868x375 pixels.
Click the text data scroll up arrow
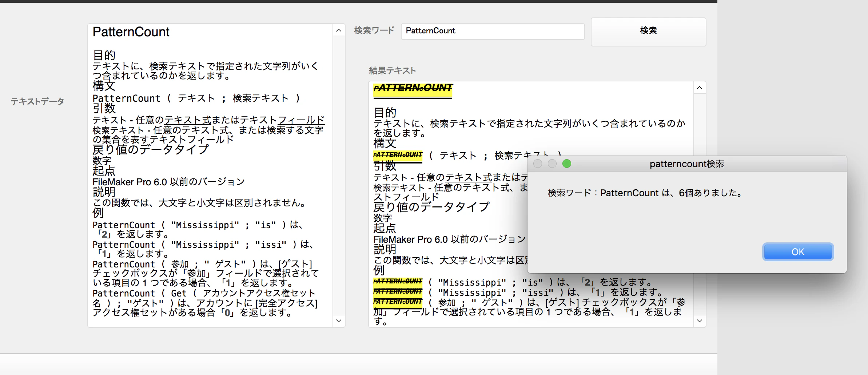coord(339,31)
